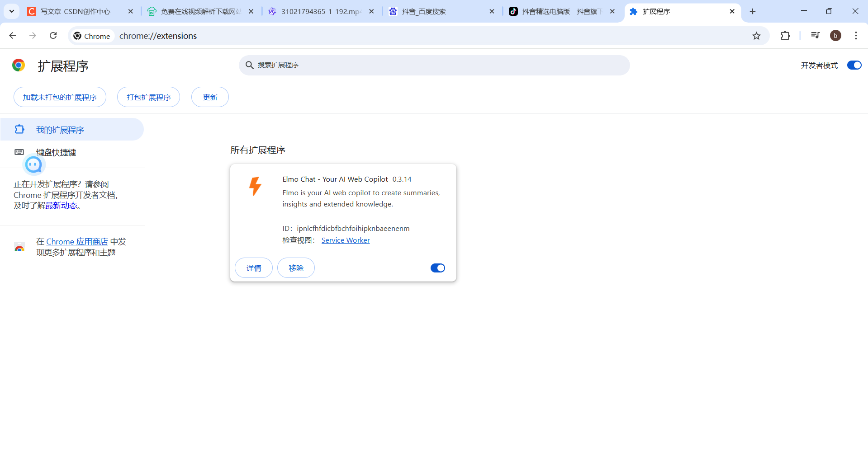Open the Chrome three-dot menu
The image size is (868, 460).
[856, 36]
